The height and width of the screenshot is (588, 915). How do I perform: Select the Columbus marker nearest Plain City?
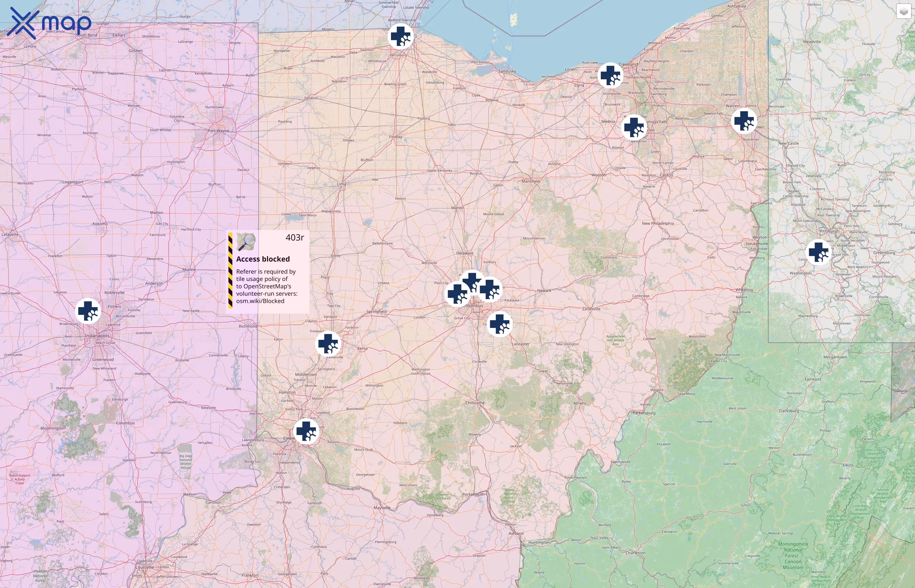(457, 294)
